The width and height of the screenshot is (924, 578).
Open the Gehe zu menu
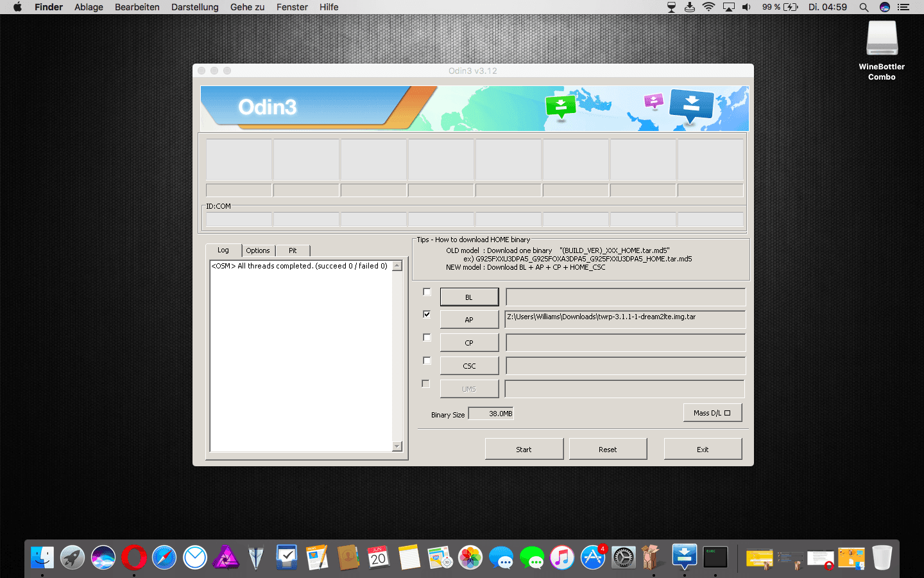pyautogui.click(x=248, y=7)
